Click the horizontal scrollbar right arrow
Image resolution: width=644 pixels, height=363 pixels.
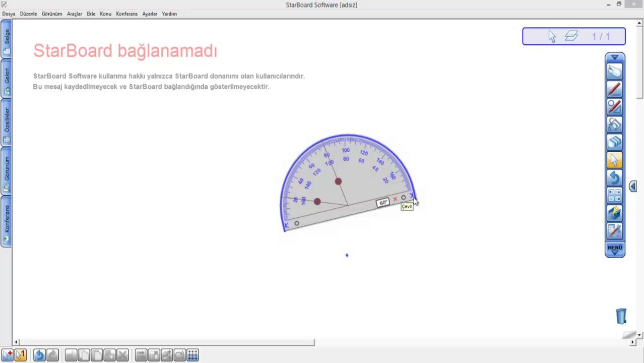[x=633, y=342]
